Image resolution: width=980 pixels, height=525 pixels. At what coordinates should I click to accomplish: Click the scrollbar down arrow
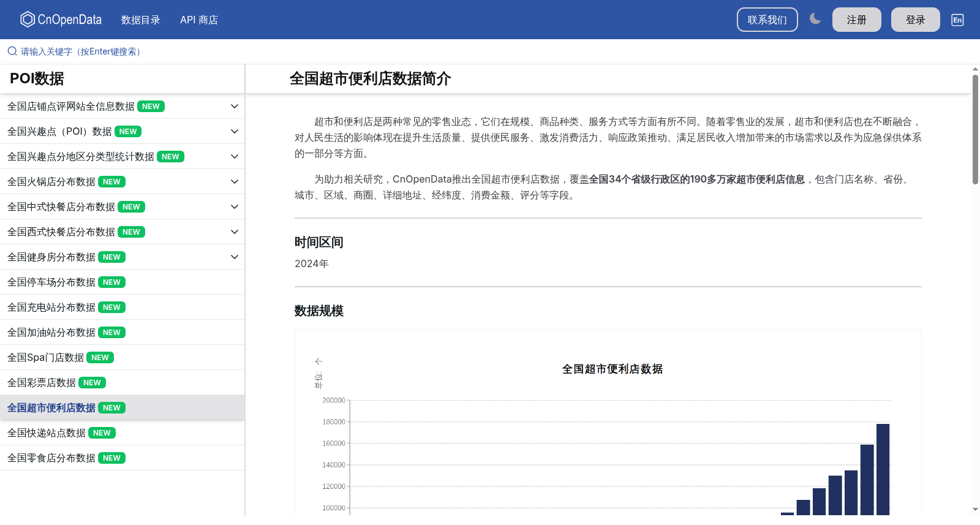975,510
